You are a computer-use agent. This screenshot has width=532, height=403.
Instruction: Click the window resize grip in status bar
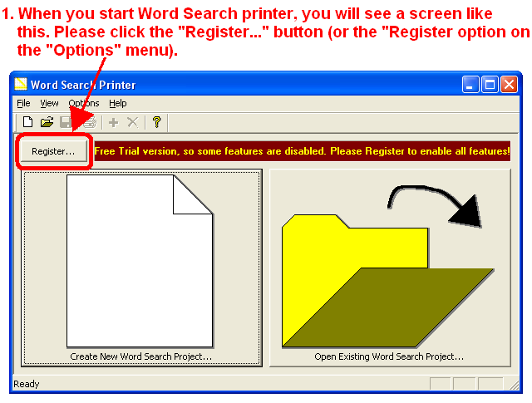pos(514,385)
